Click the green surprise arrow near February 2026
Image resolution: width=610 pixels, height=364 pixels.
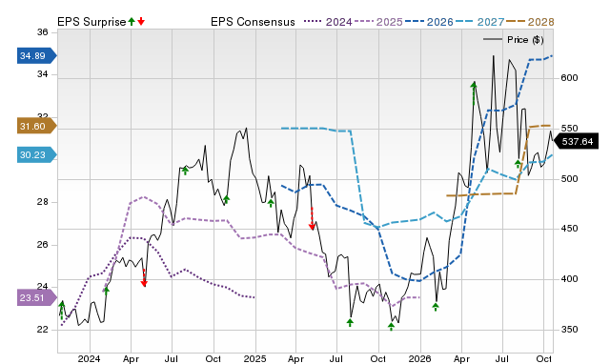[x=436, y=307]
